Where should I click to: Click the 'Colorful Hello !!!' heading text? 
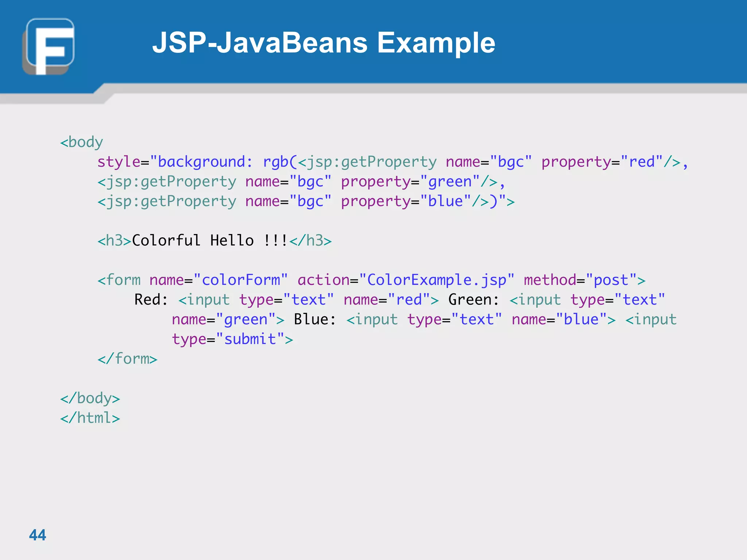[210, 240]
